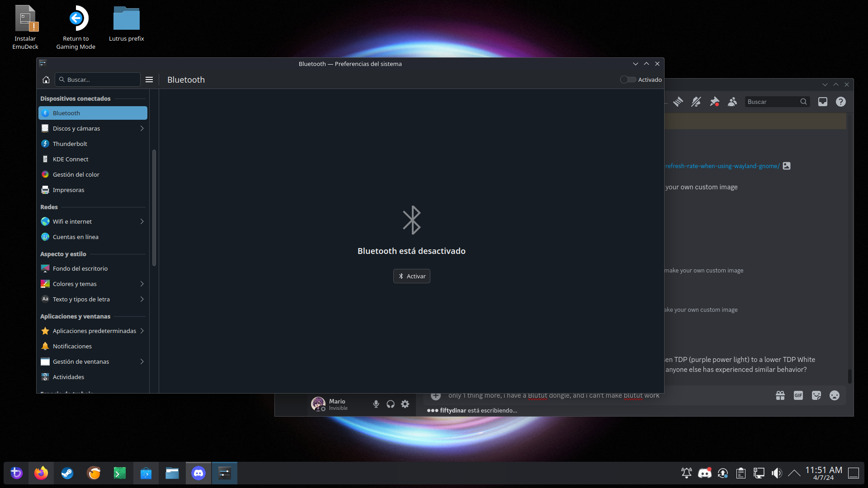Open the Discord inbox icon

click(823, 102)
